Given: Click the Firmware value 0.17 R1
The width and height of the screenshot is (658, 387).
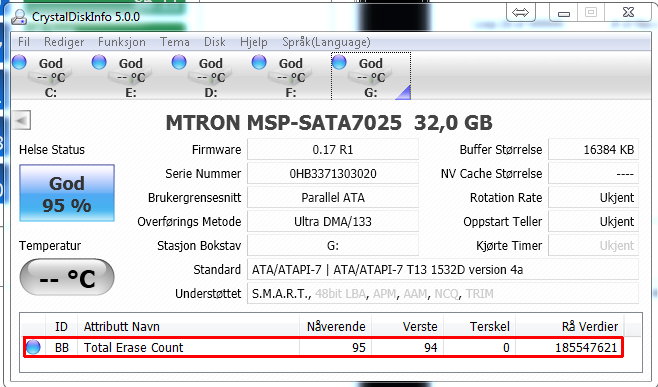Looking at the screenshot, I should coord(333,149).
